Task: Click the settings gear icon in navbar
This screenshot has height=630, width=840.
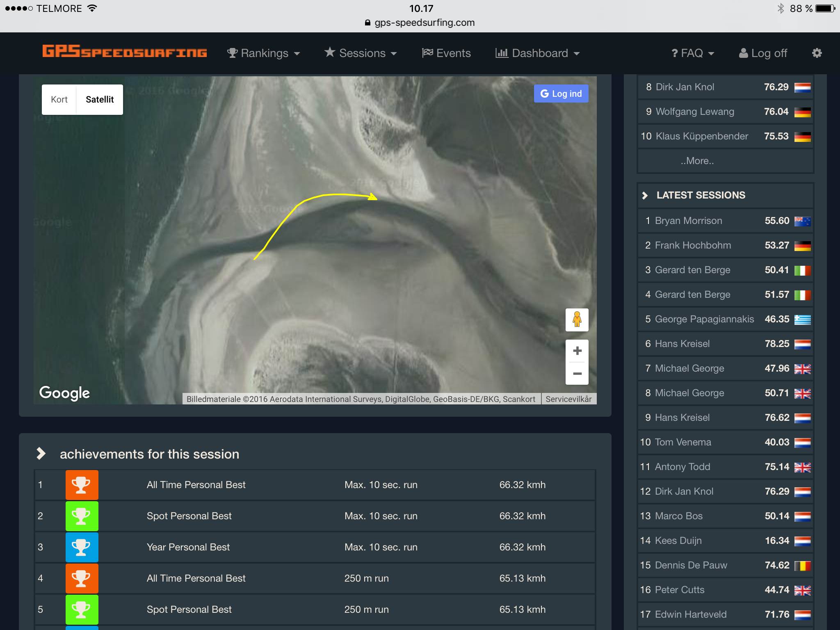Action: click(x=817, y=53)
